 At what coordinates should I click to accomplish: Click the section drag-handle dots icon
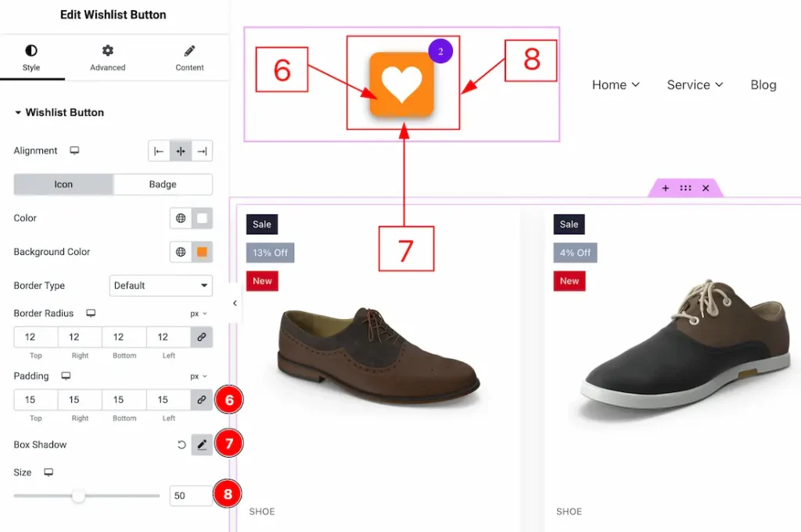[x=685, y=188]
